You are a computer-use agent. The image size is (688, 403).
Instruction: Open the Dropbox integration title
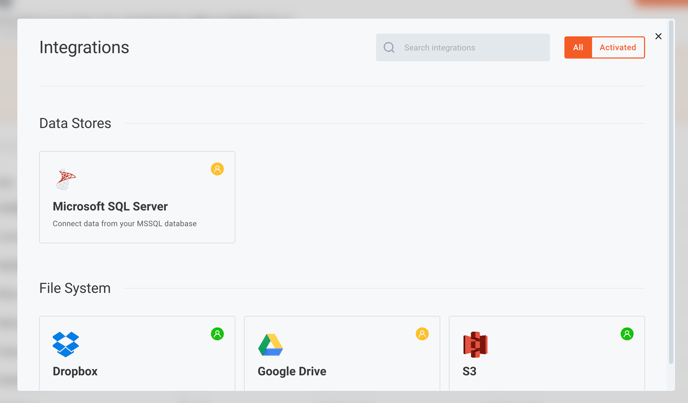point(75,371)
